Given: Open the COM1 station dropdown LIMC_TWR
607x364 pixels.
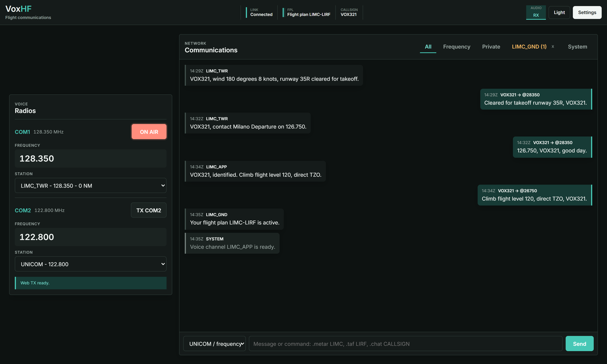Looking at the screenshot, I should (x=90, y=186).
